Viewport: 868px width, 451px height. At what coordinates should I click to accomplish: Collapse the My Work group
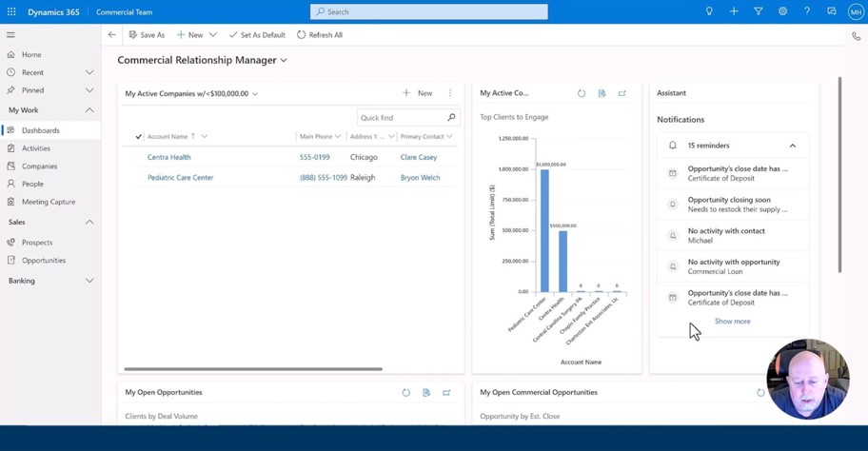coord(89,110)
